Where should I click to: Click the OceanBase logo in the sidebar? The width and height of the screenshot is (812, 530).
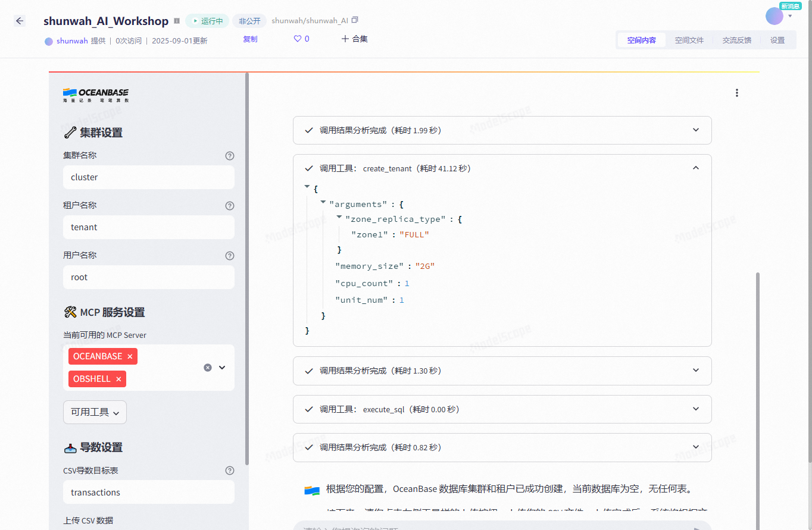(96, 95)
